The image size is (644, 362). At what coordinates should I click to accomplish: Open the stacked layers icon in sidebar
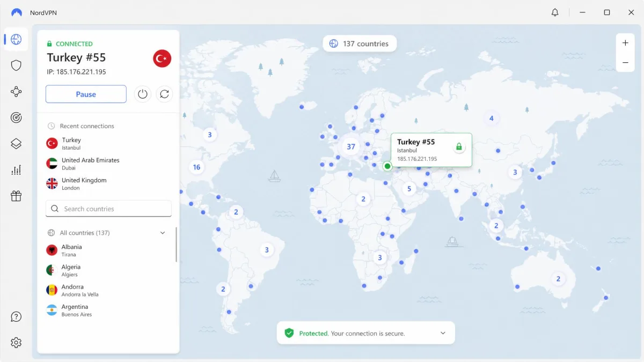click(x=16, y=144)
